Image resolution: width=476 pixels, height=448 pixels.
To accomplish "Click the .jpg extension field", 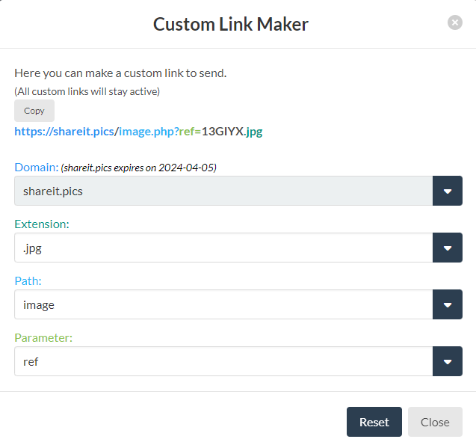I will (x=223, y=248).
